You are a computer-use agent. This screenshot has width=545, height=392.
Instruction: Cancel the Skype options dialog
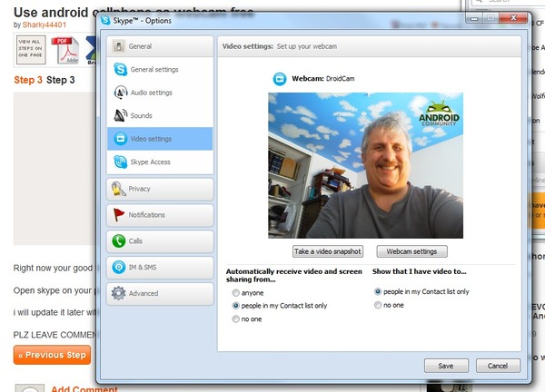[498, 366]
